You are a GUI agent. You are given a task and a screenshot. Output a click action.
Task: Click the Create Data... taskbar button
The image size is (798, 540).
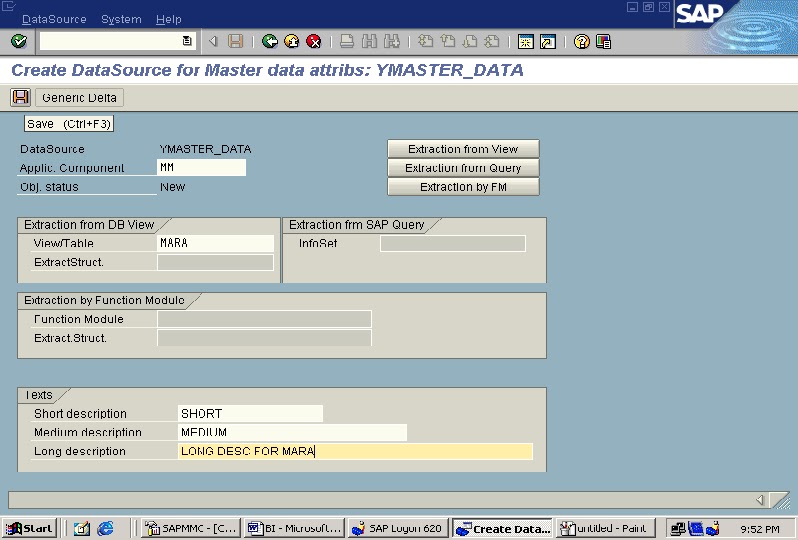(502, 528)
